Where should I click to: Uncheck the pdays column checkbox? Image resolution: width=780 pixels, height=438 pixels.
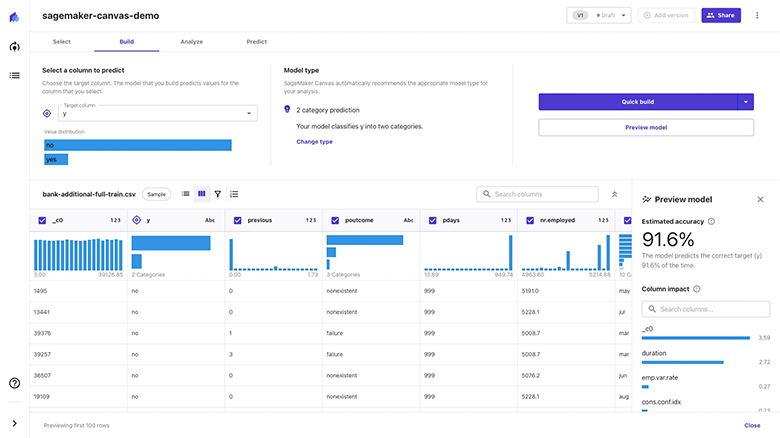(433, 220)
